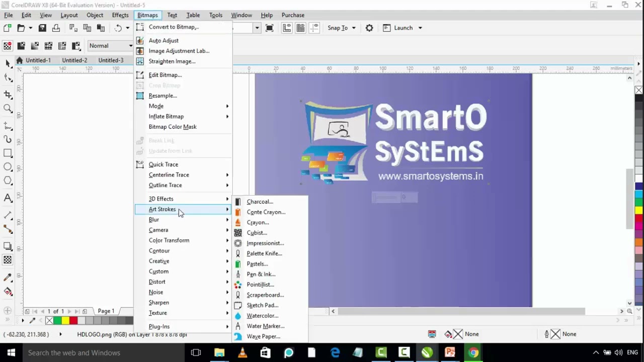Image resolution: width=644 pixels, height=362 pixels.
Task: Expand the Undo history dropdown arrow
Action: point(128,28)
